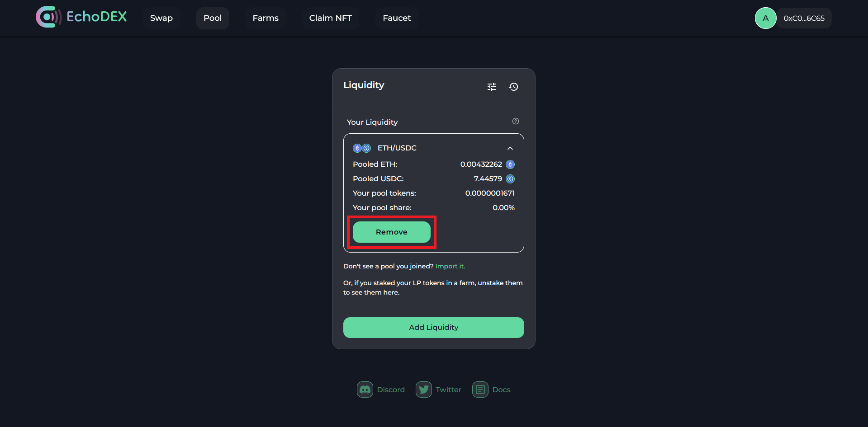Open the Claim NFT page

point(331,18)
